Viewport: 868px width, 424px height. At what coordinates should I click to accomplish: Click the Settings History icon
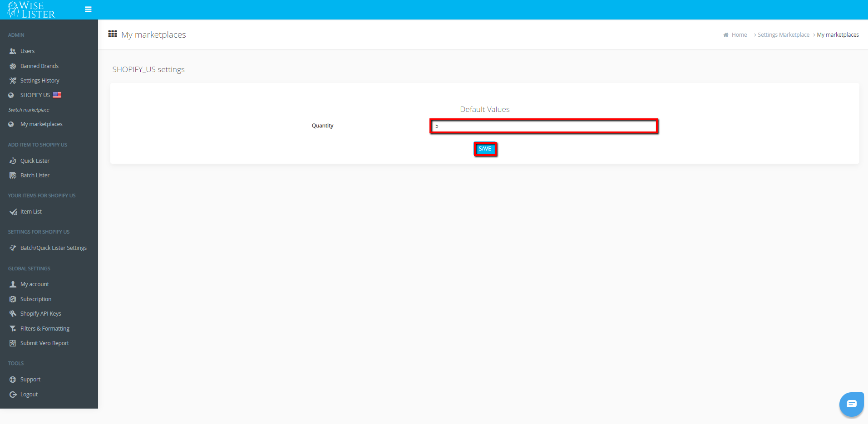coord(13,81)
